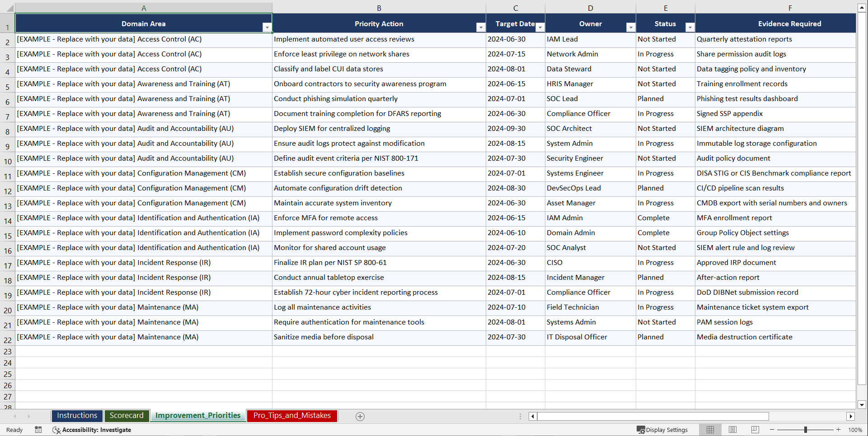
Task: Click Accessibility: Investigate in status bar
Action: click(92, 430)
